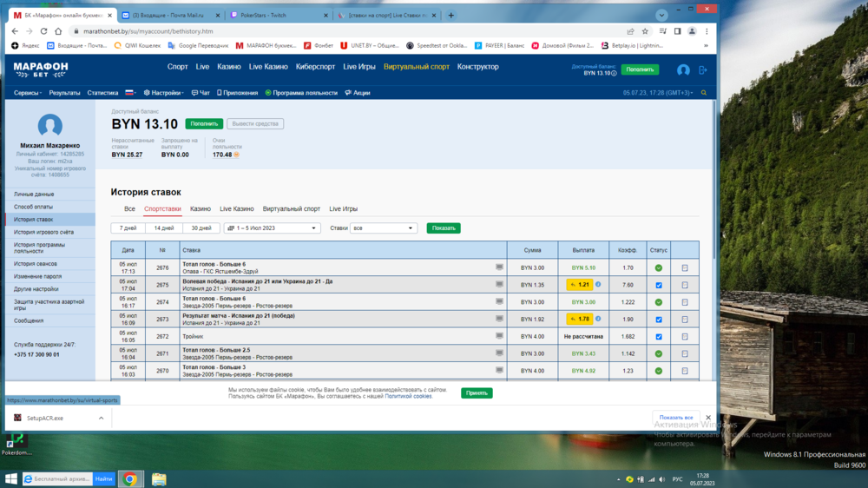
Task: Click the green Показать button
Action: tap(444, 228)
